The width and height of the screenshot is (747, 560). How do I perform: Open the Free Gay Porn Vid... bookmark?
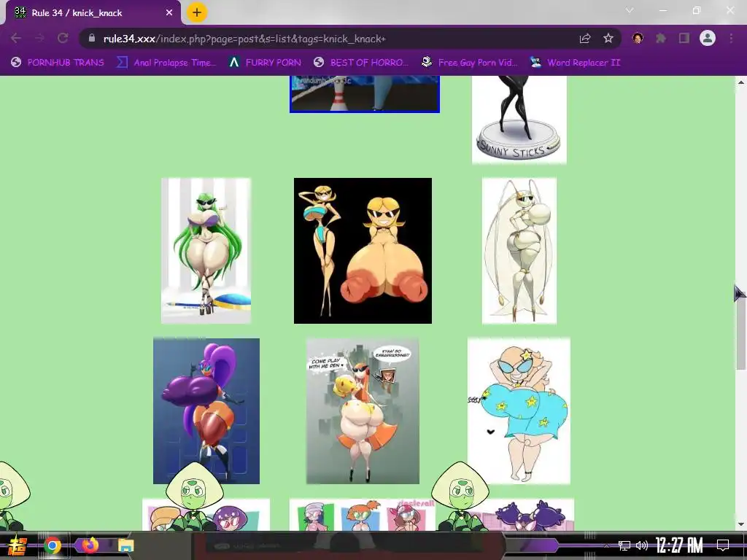(469, 63)
